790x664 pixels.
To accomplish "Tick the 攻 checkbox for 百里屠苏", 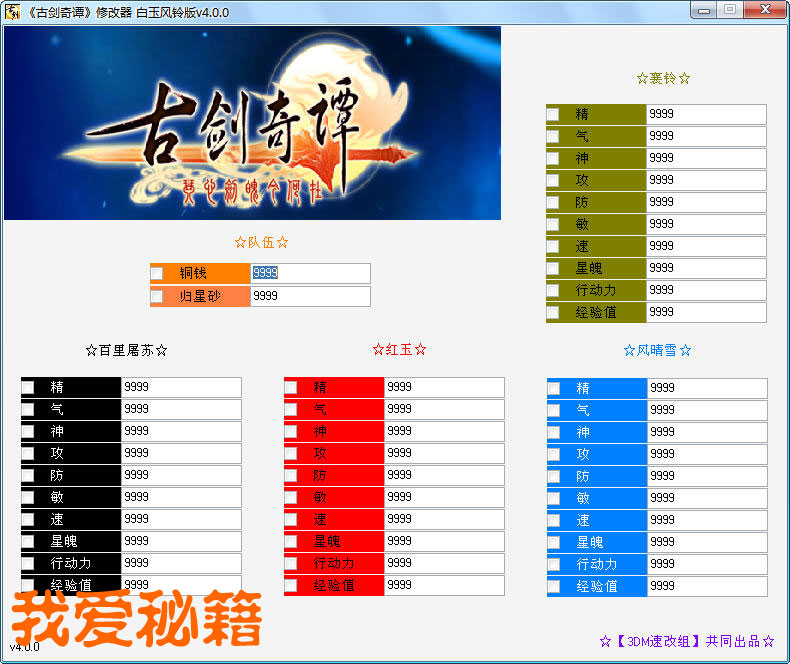I will [x=28, y=453].
